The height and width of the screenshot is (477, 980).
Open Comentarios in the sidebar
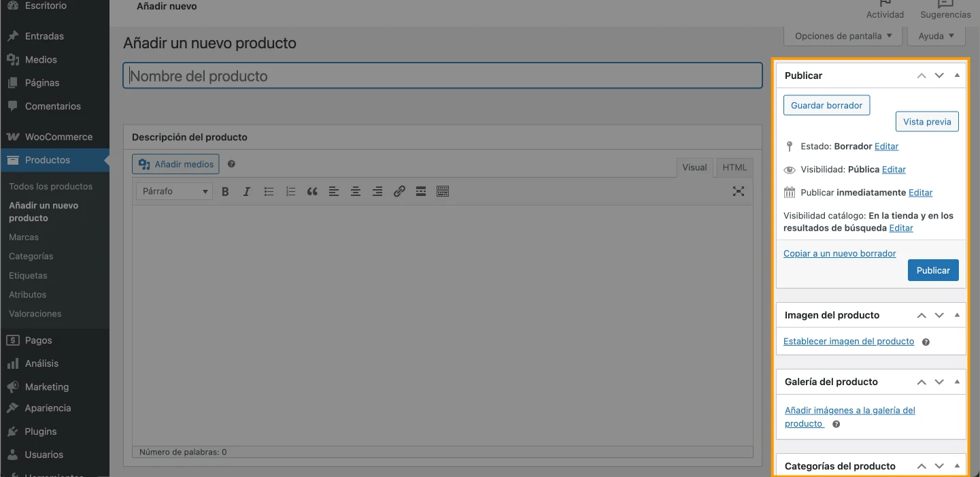54,106
